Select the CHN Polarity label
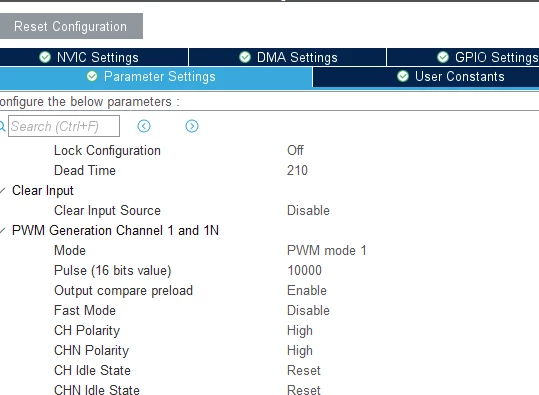 click(91, 350)
